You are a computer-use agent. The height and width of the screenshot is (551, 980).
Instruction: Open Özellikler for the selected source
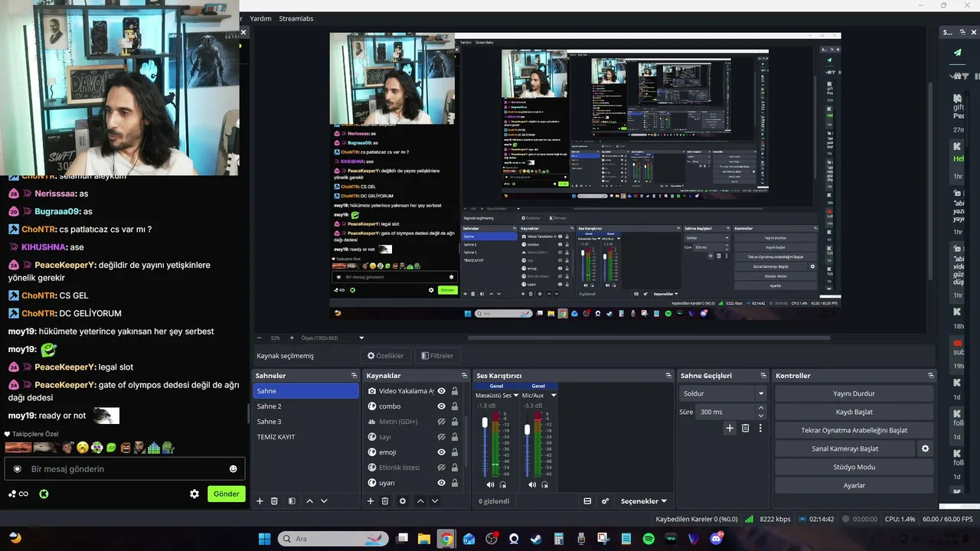385,356
